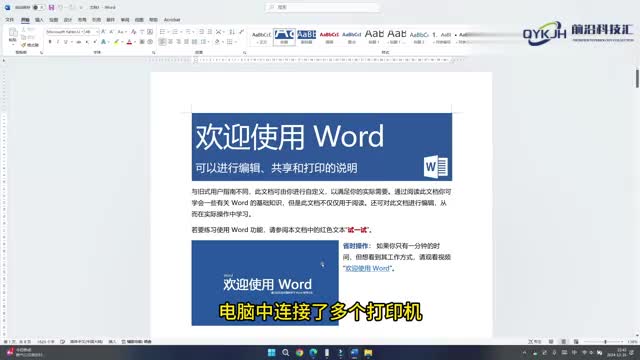Open the Windows Start button
Image resolution: width=640 pixels, height=360 pixels.
271,353
